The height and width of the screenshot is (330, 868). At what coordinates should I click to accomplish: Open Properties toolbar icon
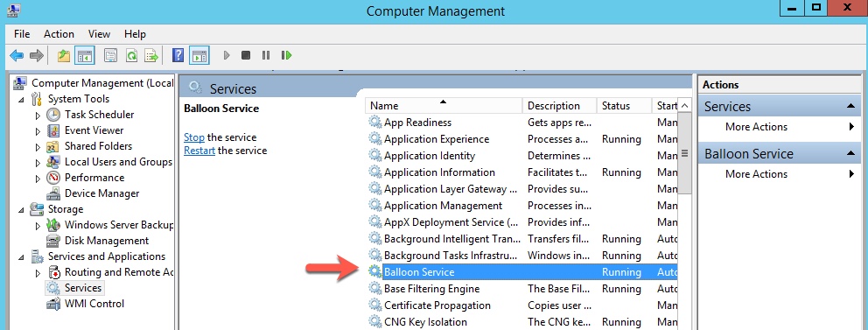tap(111, 55)
